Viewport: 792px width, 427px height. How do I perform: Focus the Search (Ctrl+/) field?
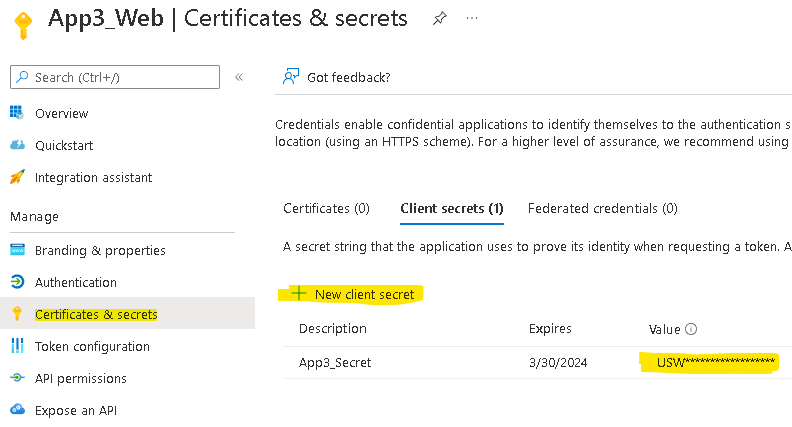(115, 77)
